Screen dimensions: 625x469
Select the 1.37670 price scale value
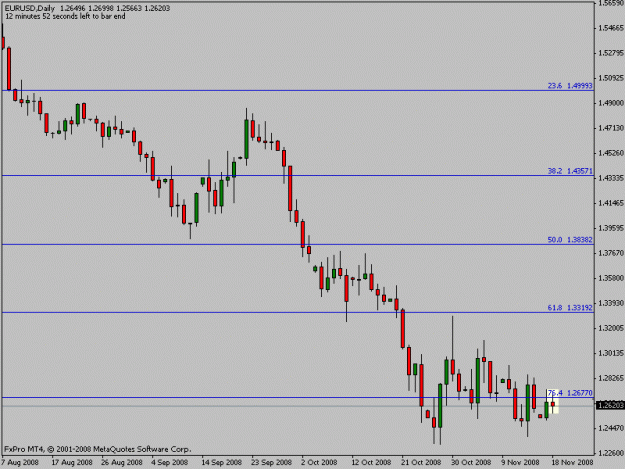tap(611, 253)
